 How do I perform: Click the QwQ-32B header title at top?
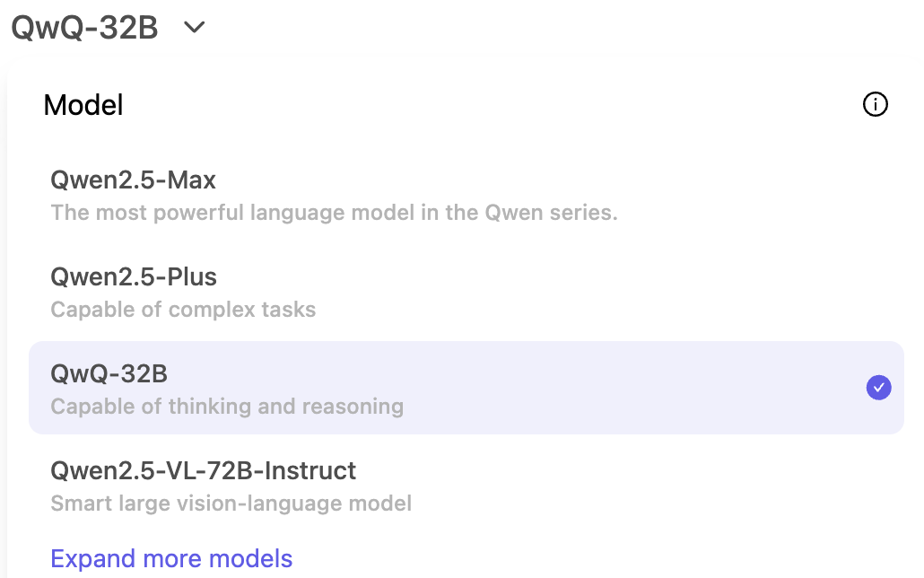[x=85, y=28]
